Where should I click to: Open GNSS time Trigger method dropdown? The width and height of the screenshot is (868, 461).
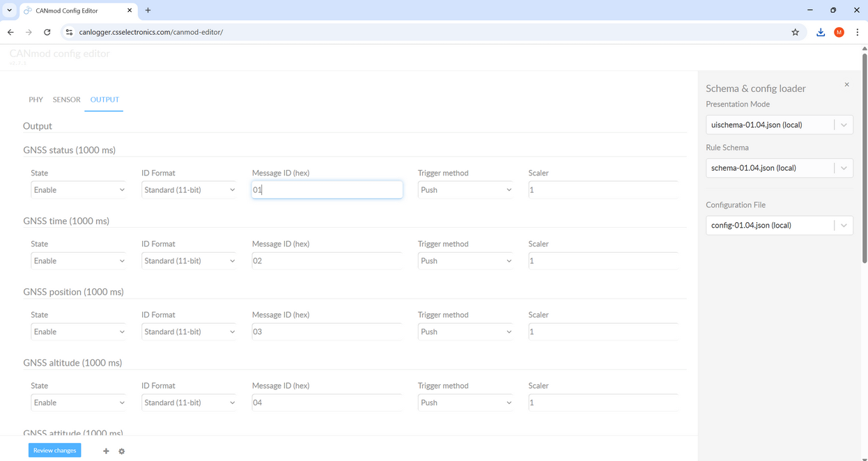pyautogui.click(x=465, y=261)
